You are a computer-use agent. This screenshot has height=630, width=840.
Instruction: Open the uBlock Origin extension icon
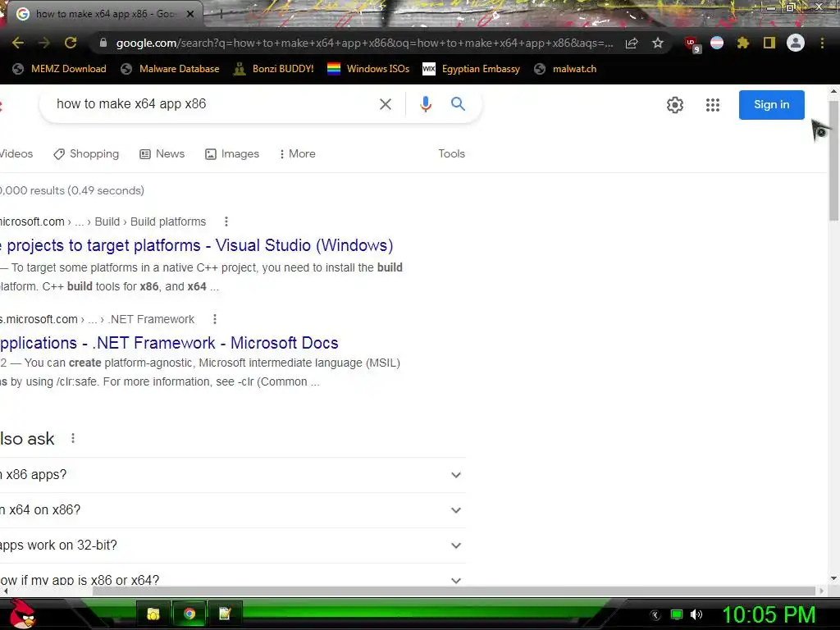point(692,44)
